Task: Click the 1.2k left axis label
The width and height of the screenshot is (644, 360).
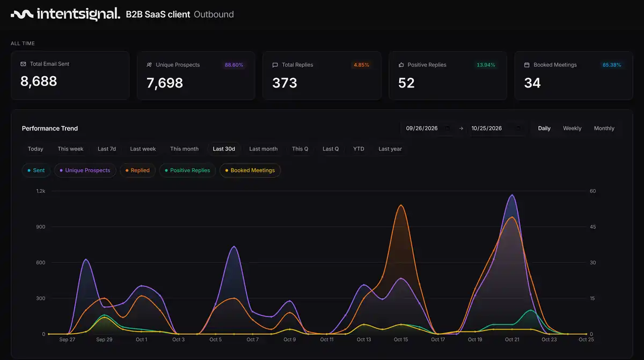Action: point(41,191)
